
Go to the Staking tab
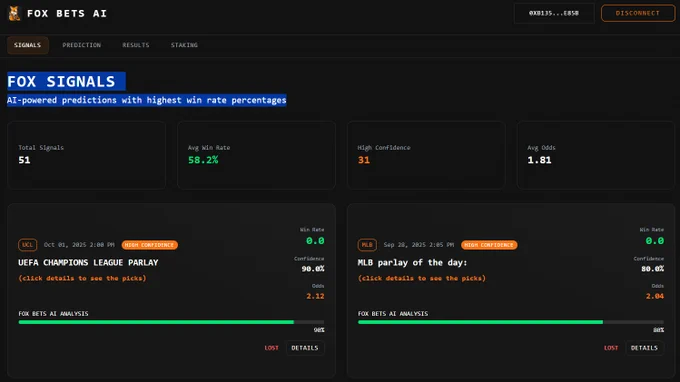click(x=184, y=45)
